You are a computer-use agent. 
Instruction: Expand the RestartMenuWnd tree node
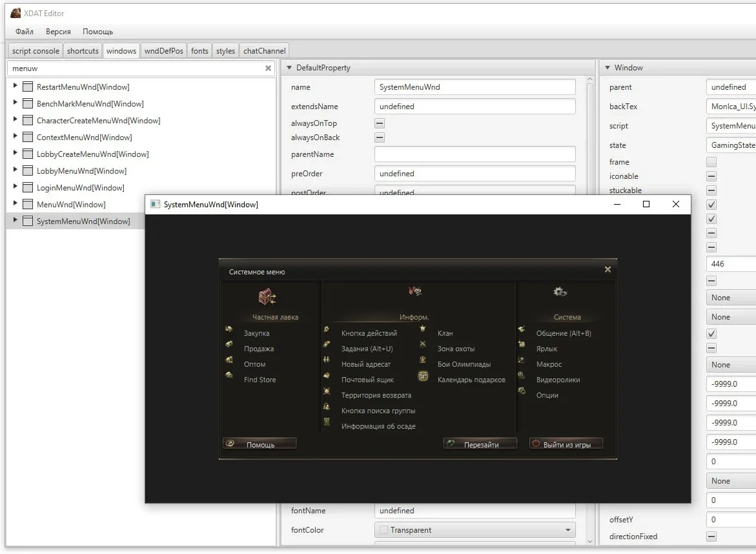tap(15, 86)
